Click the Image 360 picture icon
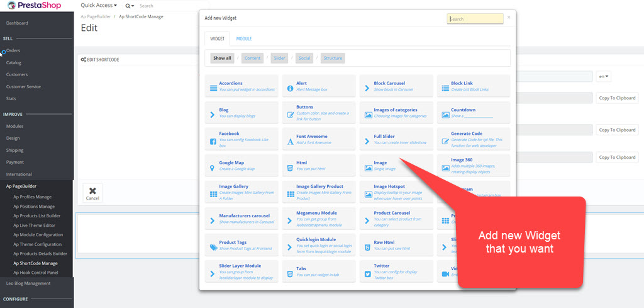Screen dimensions: 644x308 [445, 168]
